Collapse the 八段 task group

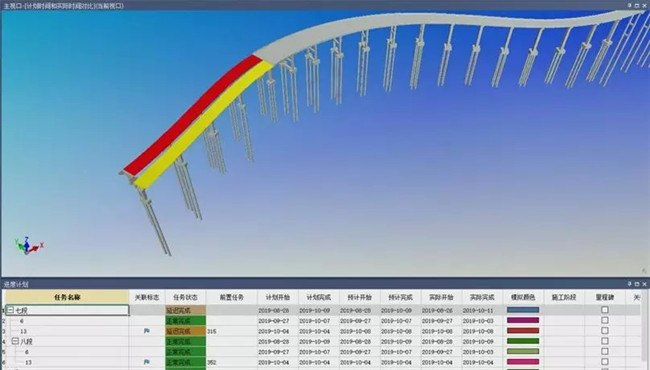15,341
